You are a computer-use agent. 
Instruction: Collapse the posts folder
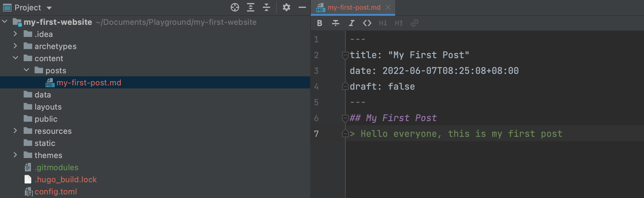tap(26, 70)
